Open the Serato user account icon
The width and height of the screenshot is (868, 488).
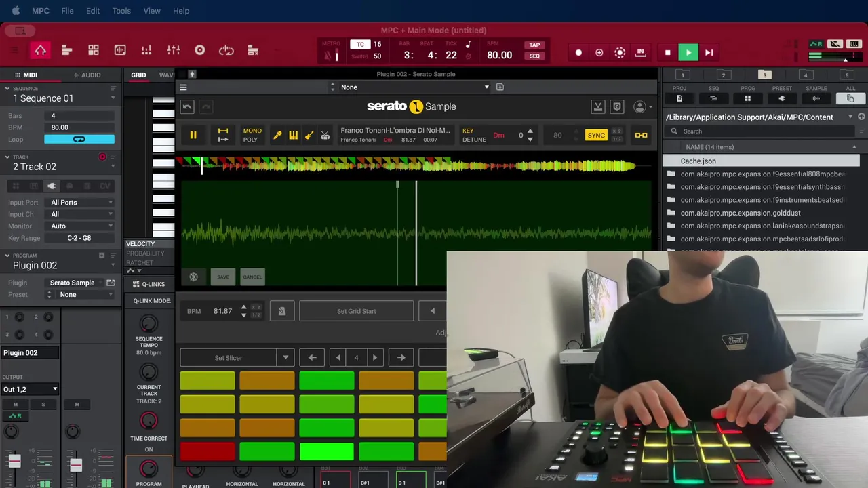coord(639,107)
